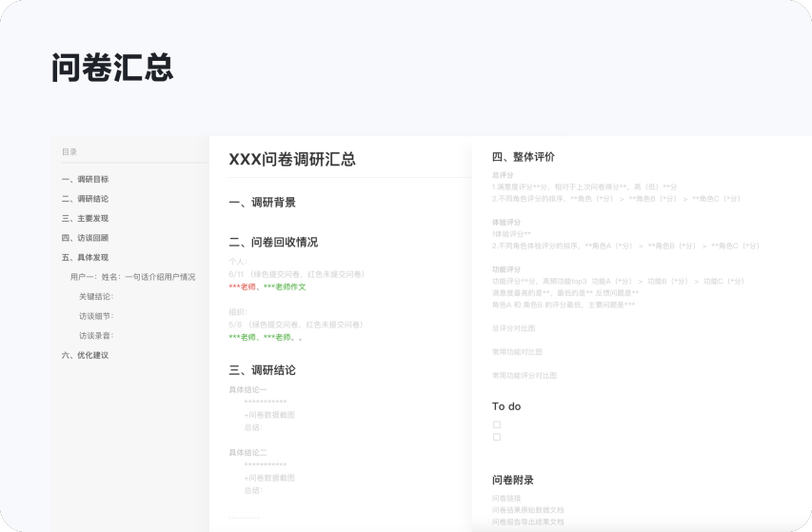Click heading 四、整体评价

(523, 157)
